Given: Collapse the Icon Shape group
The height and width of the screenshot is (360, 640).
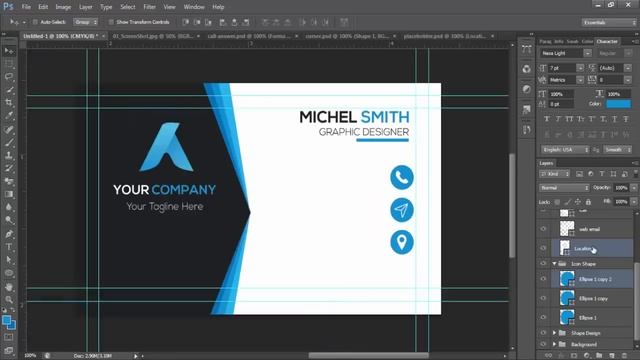Looking at the screenshot, I should [x=554, y=264].
